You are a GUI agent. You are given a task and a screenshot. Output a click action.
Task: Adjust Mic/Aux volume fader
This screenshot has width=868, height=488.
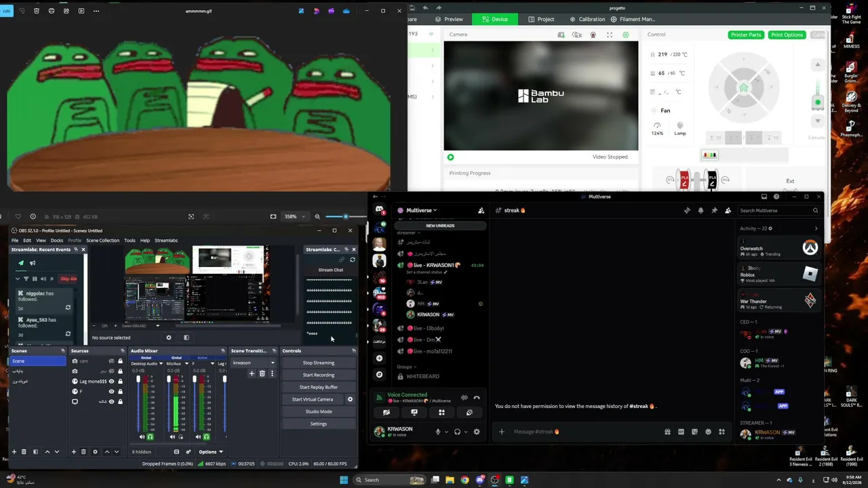[169, 380]
